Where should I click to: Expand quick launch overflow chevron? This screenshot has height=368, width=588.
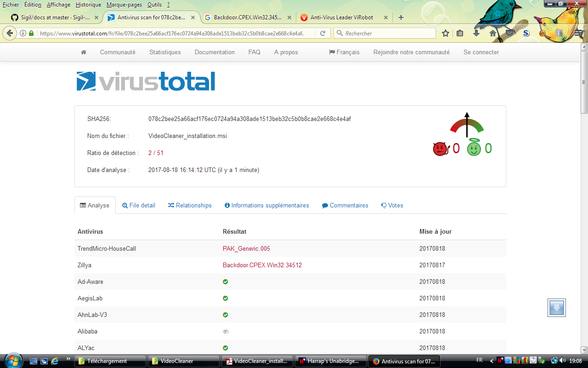point(68,358)
